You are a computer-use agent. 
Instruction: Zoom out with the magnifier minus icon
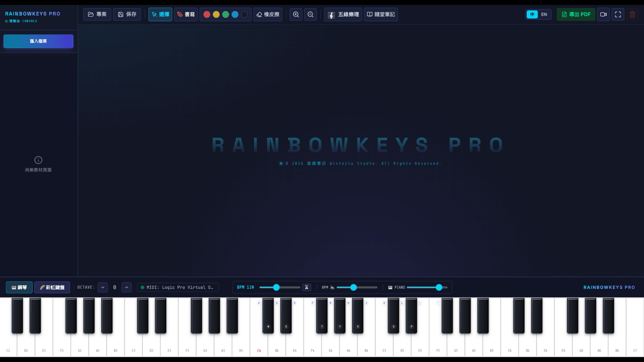(311, 14)
